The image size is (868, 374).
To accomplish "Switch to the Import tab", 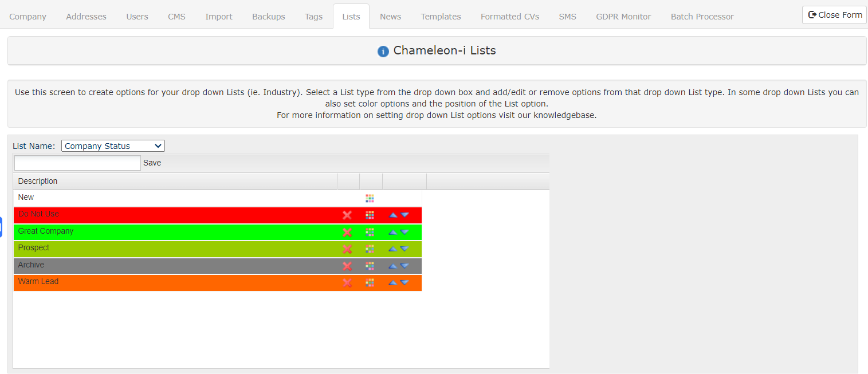I will click(x=219, y=17).
